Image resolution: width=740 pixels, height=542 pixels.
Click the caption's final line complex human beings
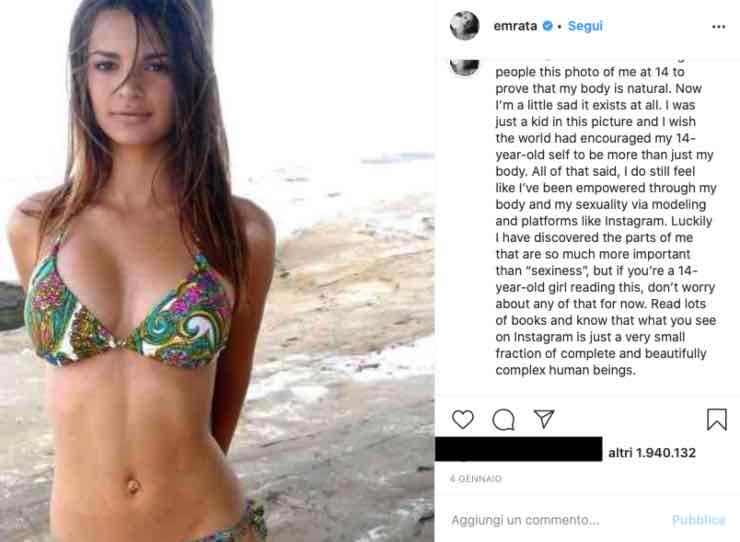coord(565,370)
